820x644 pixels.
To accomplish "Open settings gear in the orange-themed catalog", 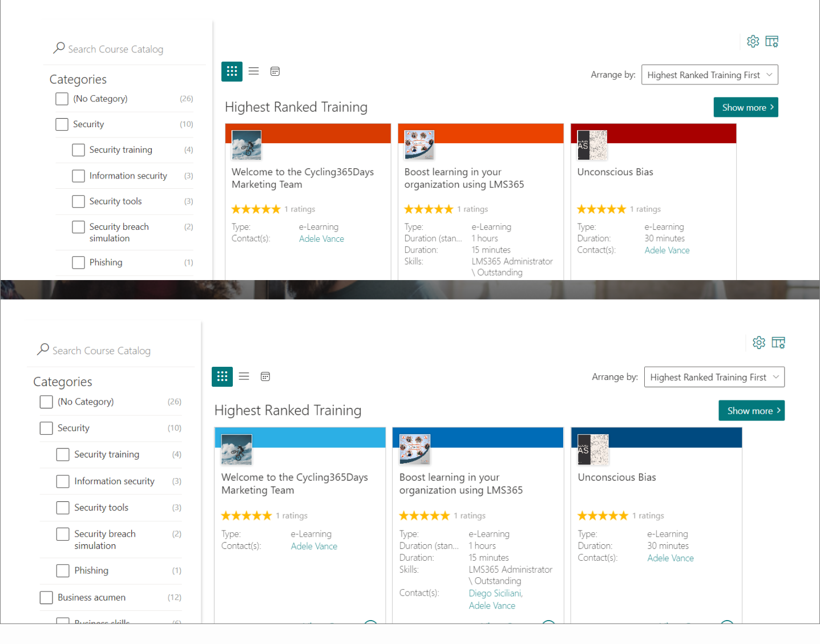I will coord(753,41).
